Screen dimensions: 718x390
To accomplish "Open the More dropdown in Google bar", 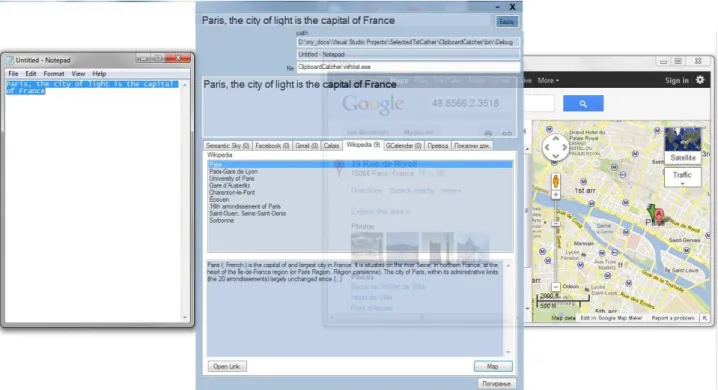I will coord(548,80).
